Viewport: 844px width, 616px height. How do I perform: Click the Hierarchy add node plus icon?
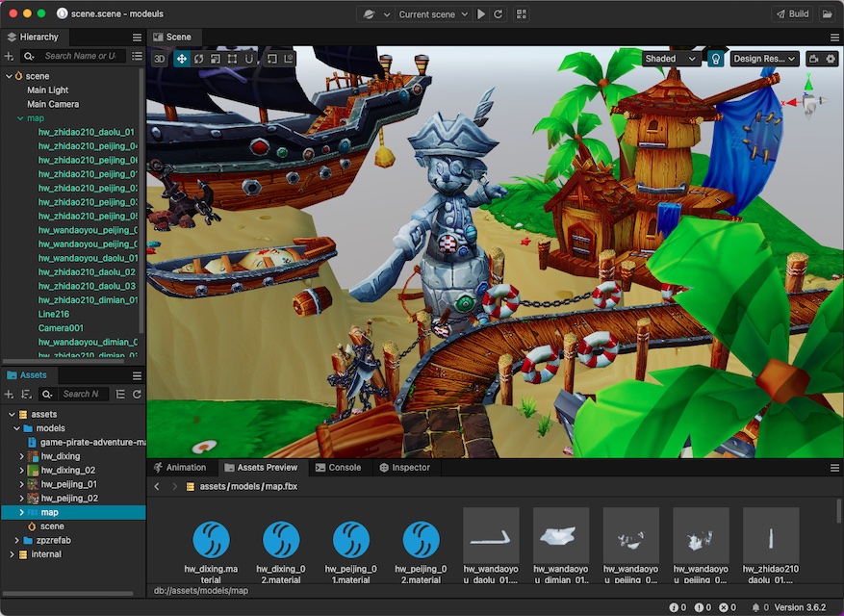(9, 56)
